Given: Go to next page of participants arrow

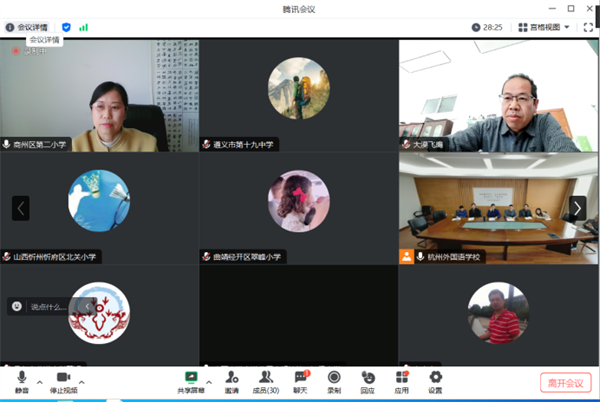Looking at the screenshot, I should tap(577, 207).
